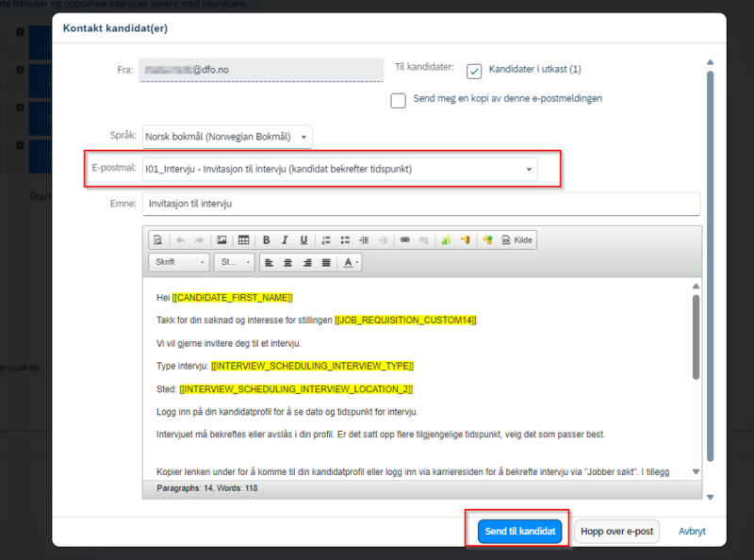Click the dialog scrollbar up arrow

[x=711, y=62]
